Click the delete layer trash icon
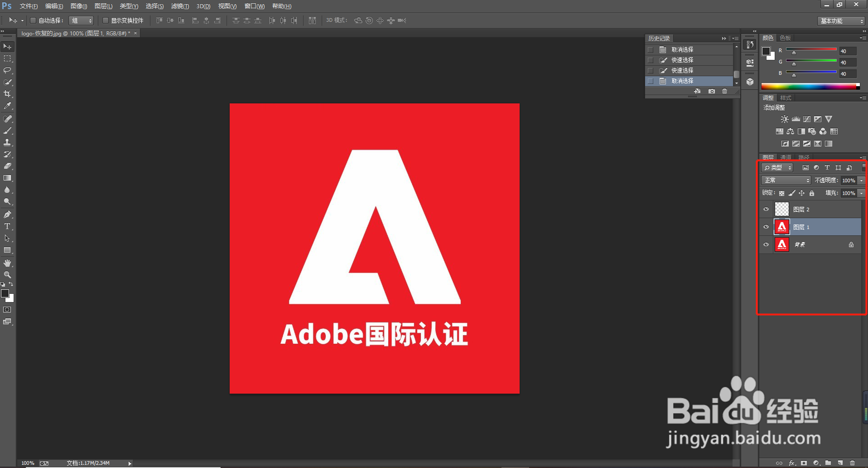The width and height of the screenshot is (868, 468). pyautogui.click(x=852, y=463)
